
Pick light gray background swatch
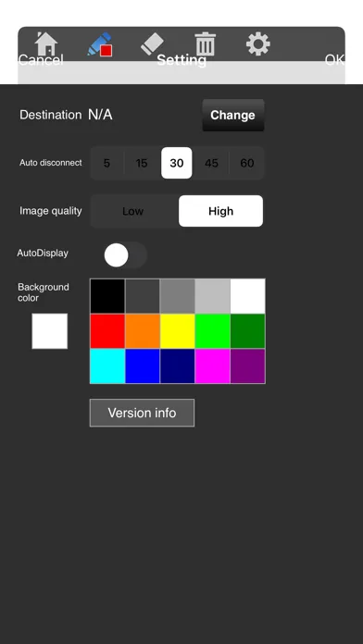(x=212, y=296)
